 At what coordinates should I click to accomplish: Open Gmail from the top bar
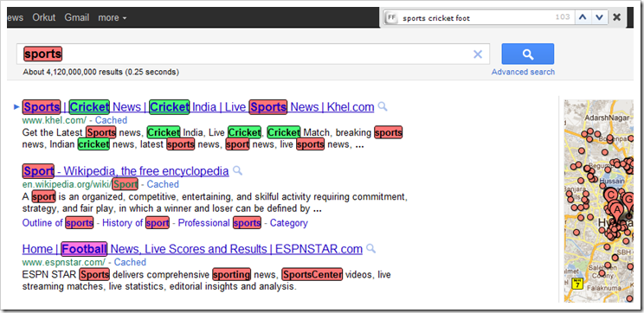click(77, 17)
